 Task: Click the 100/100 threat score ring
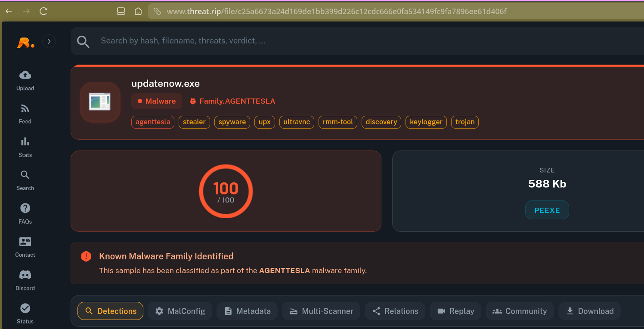point(226,191)
